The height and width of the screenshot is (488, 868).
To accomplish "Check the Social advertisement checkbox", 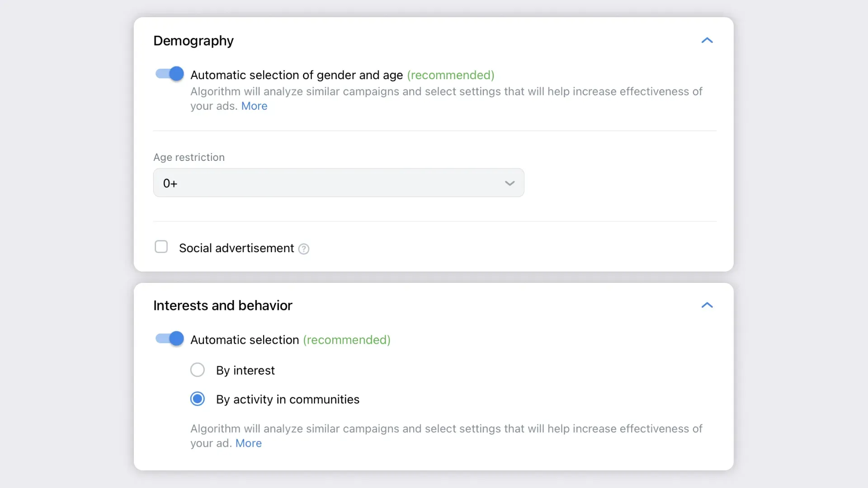I will tap(161, 247).
